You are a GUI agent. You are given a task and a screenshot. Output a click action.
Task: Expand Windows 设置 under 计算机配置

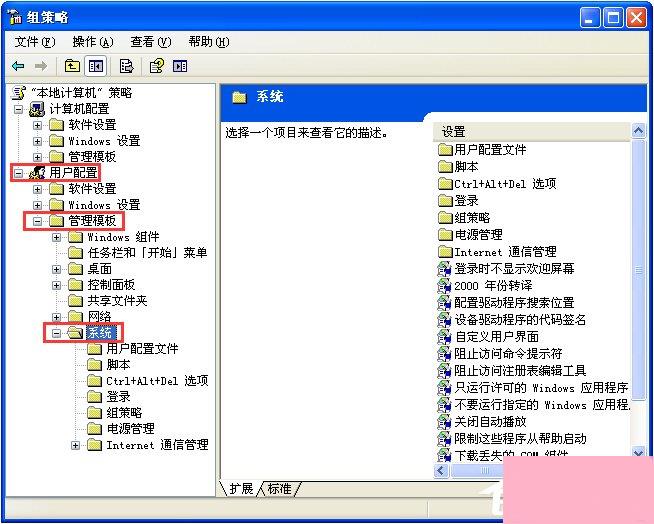click(38, 141)
